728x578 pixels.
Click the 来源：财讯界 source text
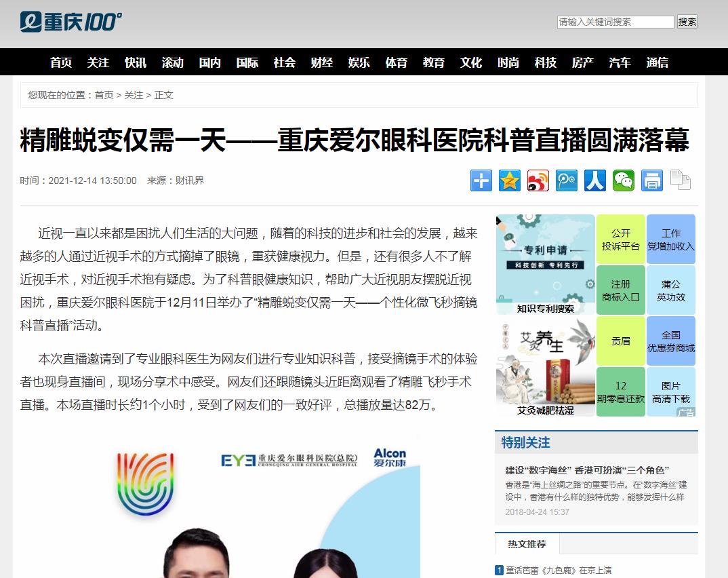tap(176, 180)
